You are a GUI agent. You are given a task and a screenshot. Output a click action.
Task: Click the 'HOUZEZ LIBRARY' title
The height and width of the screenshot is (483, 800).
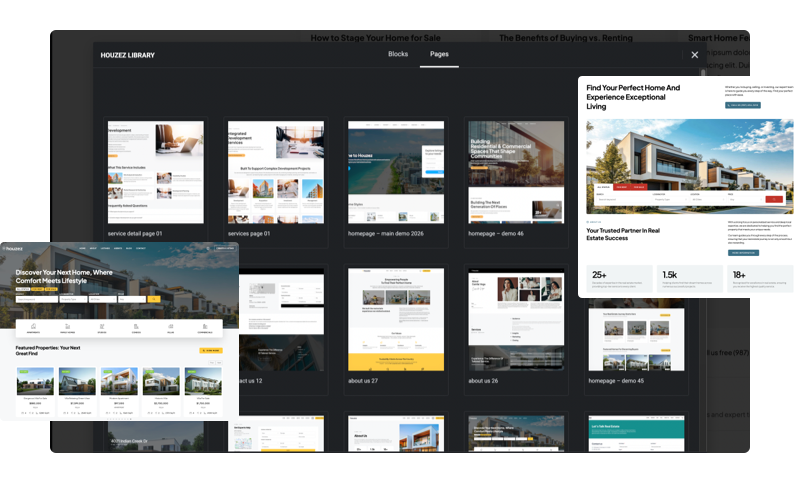(128, 55)
